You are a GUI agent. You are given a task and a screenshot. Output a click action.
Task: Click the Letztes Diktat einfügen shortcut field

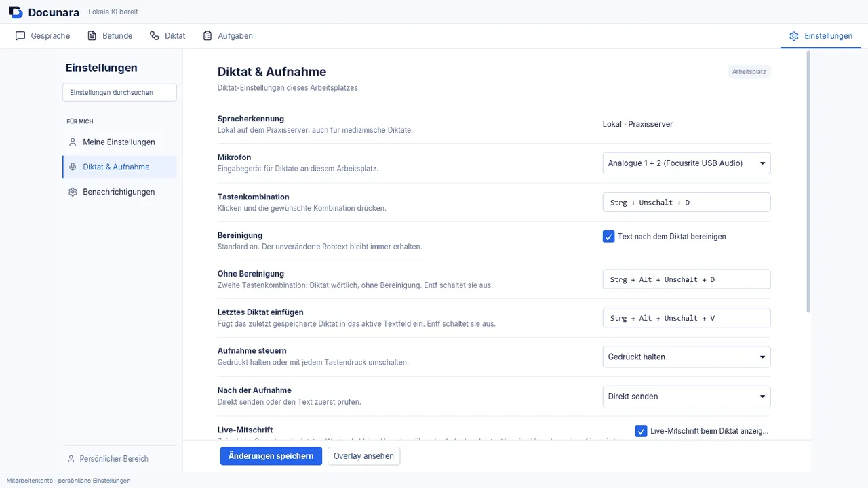point(686,318)
